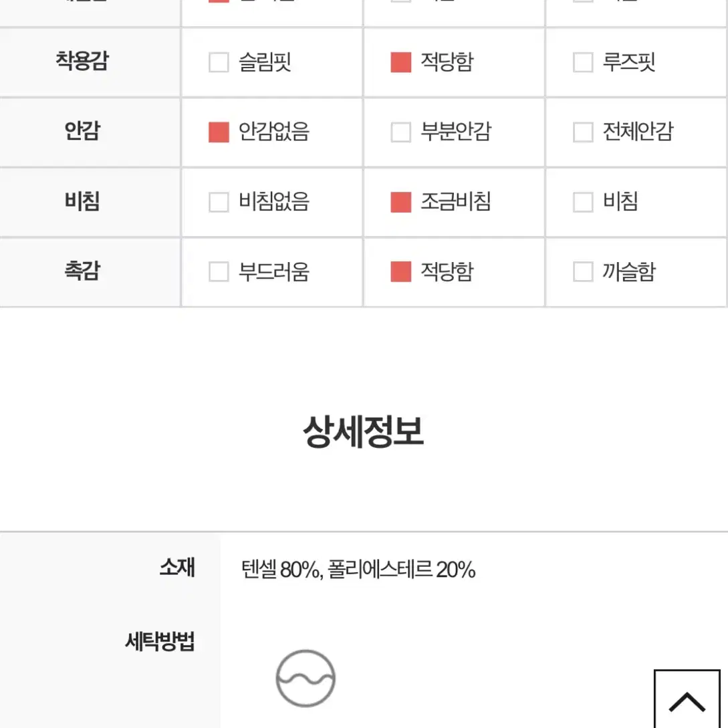Tap the 상세정보 section heading
The height and width of the screenshot is (728, 728).
[x=363, y=431]
